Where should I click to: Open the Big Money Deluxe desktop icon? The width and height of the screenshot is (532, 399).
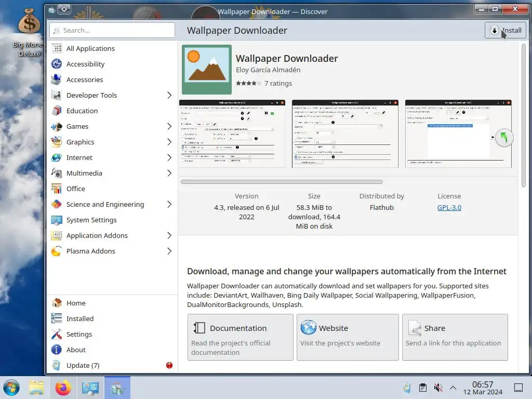(29, 33)
